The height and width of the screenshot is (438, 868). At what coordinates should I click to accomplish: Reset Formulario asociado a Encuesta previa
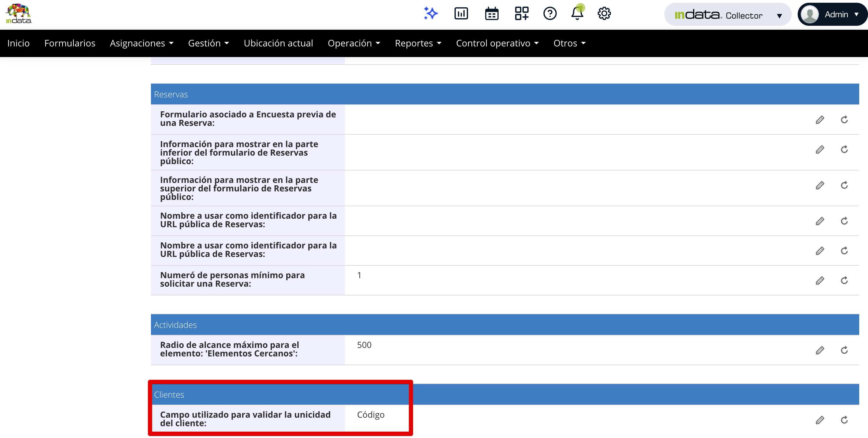pyautogui.click(x=844, y=120)
